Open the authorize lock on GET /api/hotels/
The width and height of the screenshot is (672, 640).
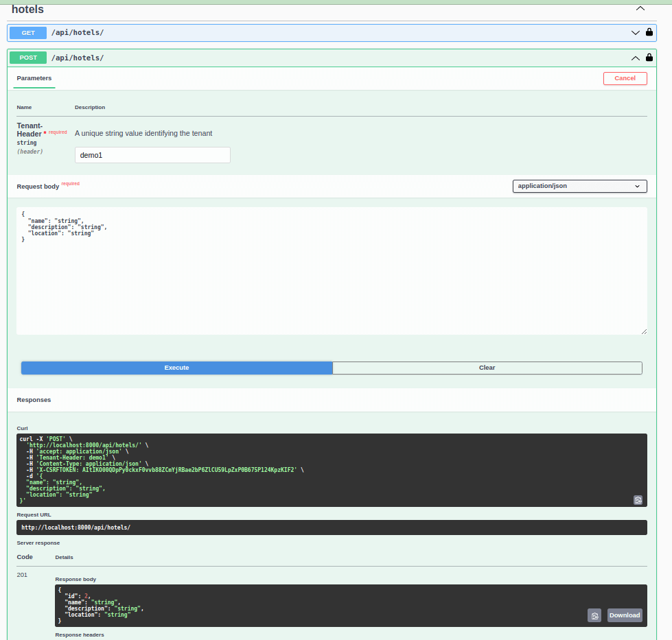tap(649, 32)
